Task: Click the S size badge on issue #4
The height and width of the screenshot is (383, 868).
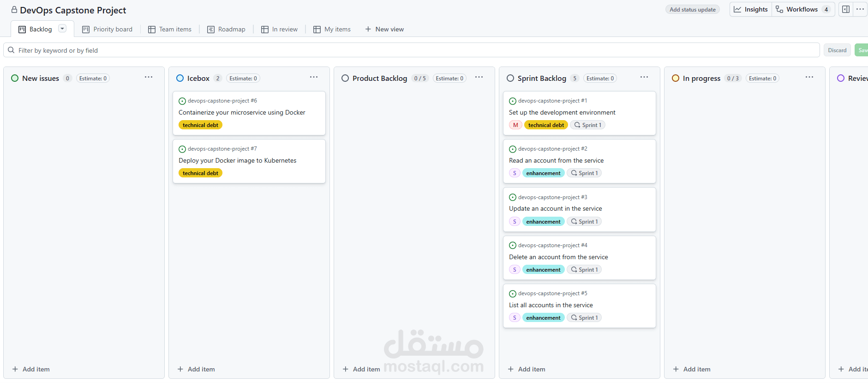Action: coord(515,269)
